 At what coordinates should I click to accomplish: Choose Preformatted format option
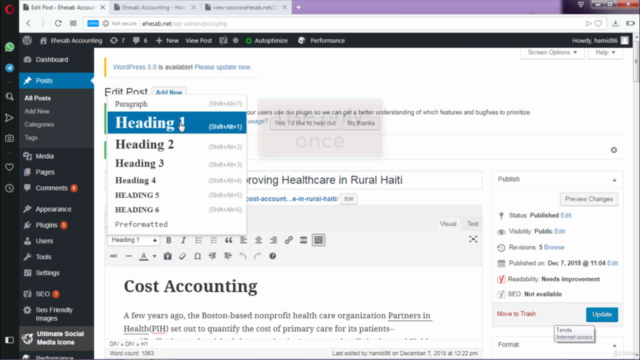click(x=177, y=224)
